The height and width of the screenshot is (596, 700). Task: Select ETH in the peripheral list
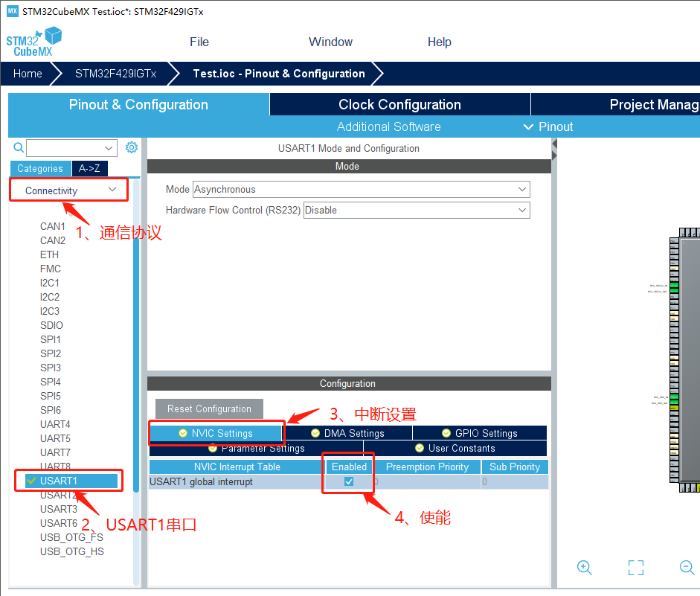point(49,255)
